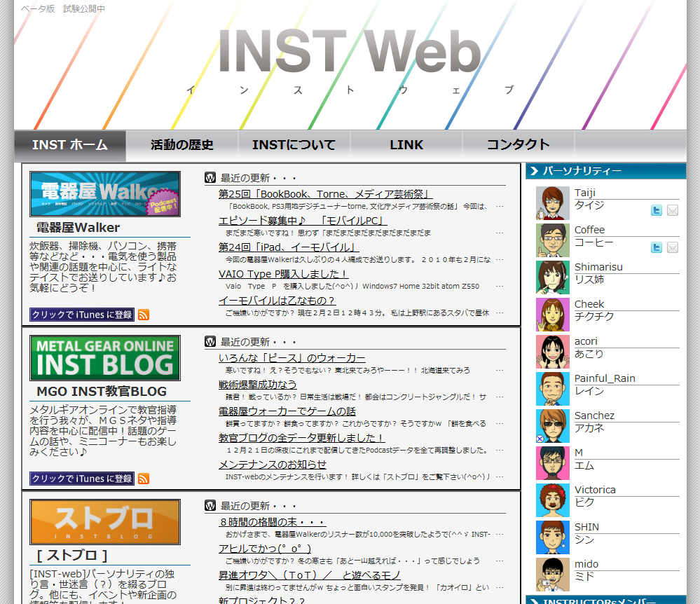Click Cheek's avatar picture
700x604 pixels.
[553, 315]
